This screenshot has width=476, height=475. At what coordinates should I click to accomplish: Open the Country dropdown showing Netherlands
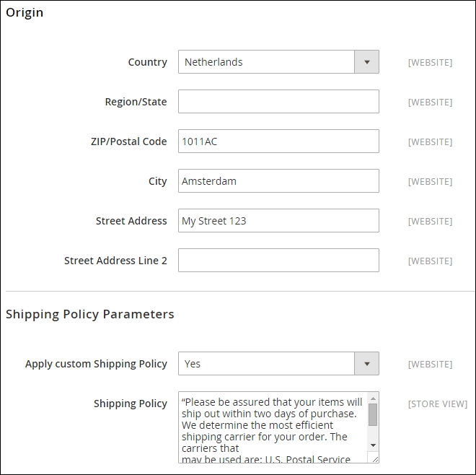pos(278,62)
